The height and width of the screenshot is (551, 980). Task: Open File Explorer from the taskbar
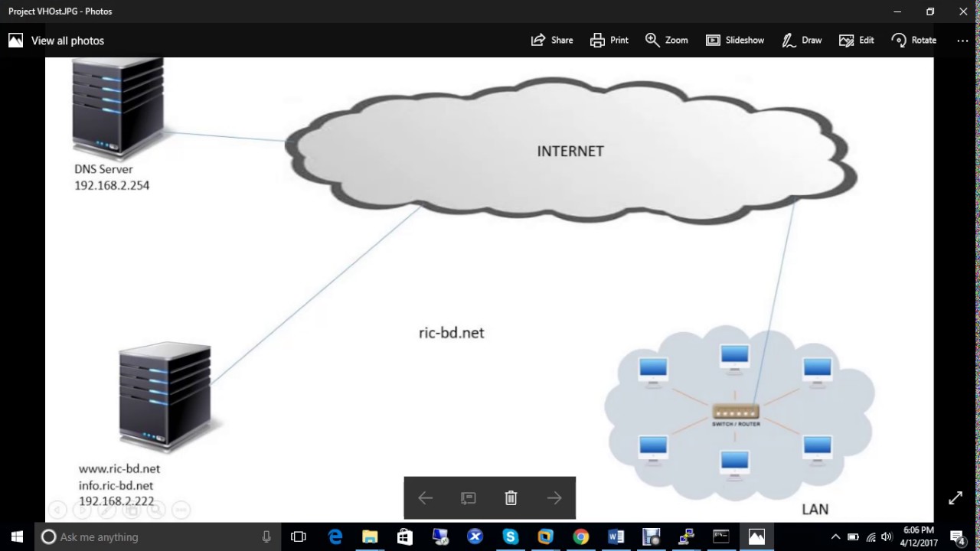click(370, 536)
